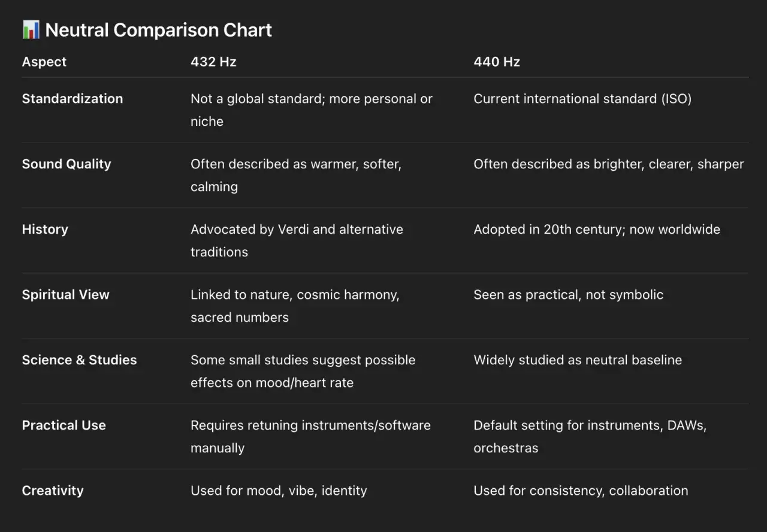767x532 pixels.
Task: Click 'Current international standard (ISO)' cell
Action: [x=582, y=99]
